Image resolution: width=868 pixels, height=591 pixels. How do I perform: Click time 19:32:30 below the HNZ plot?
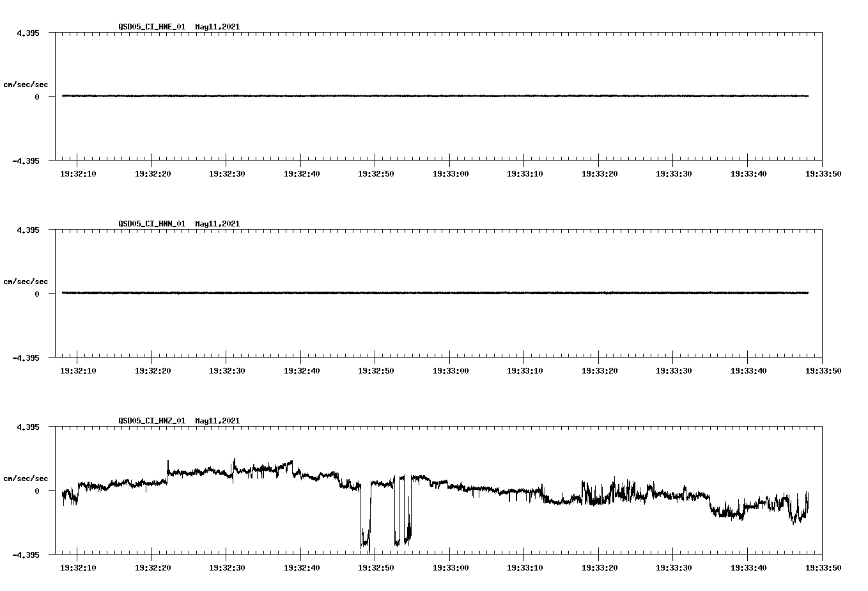[227, 568]
